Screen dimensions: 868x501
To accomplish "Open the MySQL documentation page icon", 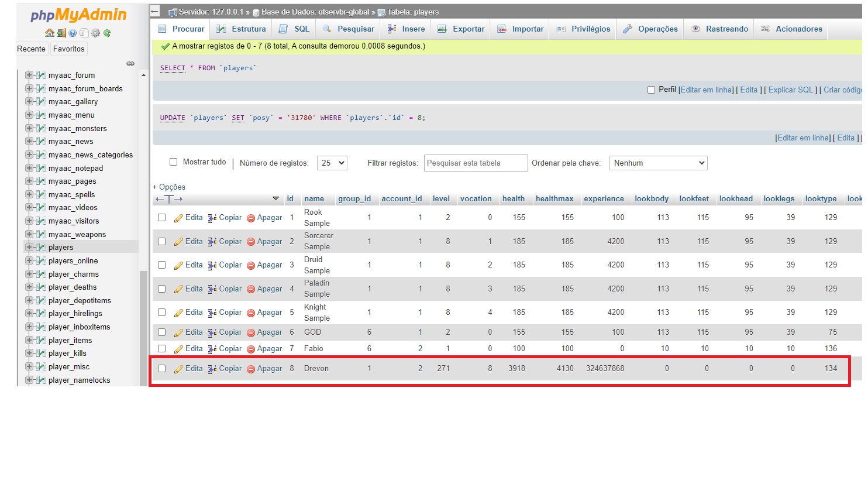I will click(84, 33).
